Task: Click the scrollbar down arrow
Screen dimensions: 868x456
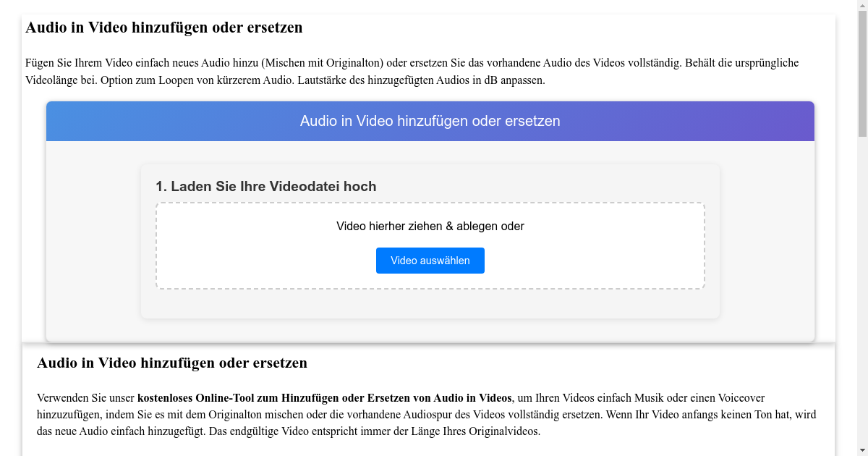Action: tap(861, 449)
